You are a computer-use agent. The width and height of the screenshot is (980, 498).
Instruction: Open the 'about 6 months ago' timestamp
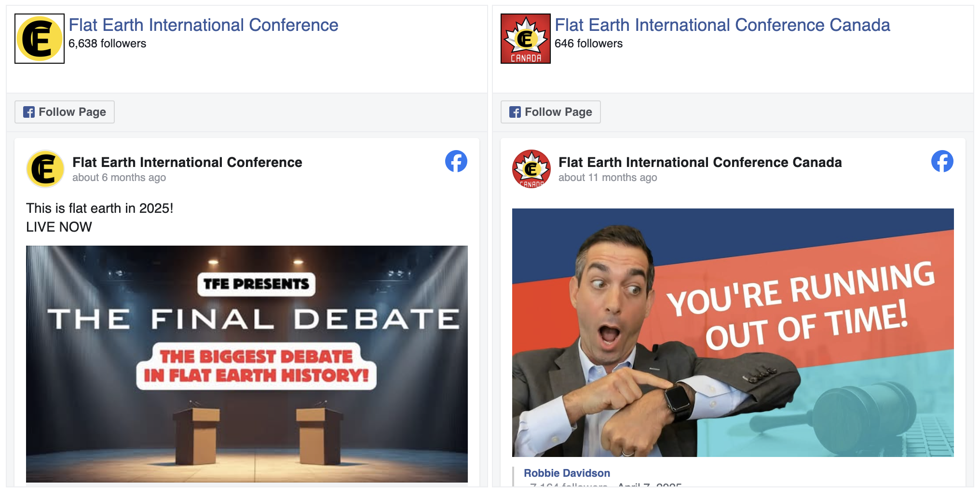[x=119, y=178]
